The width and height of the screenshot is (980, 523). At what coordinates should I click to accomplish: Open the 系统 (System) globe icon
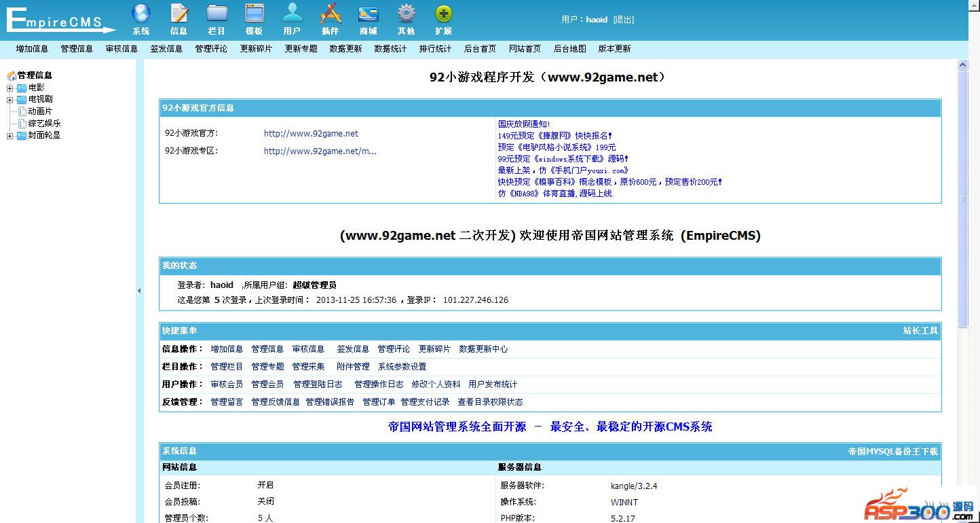141,14
